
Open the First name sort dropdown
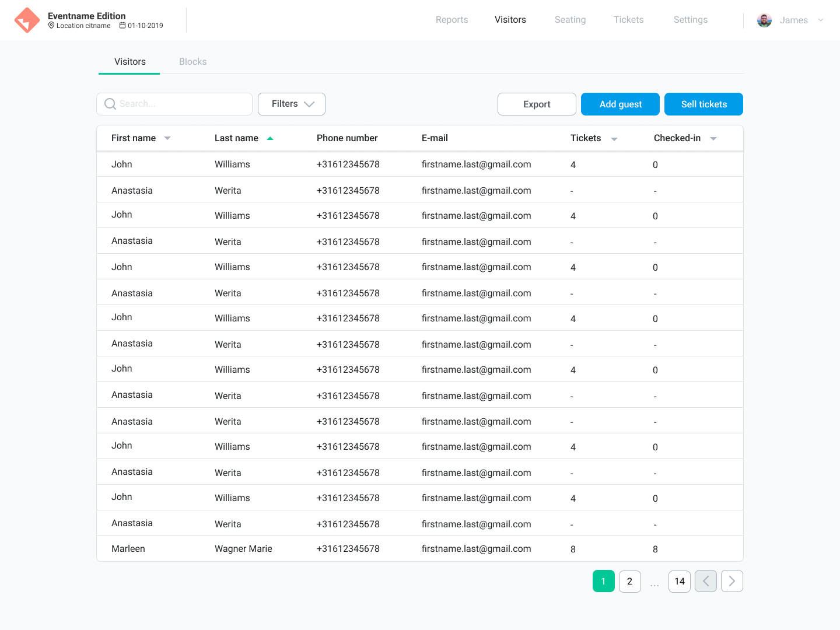click(x=167, y=138)
